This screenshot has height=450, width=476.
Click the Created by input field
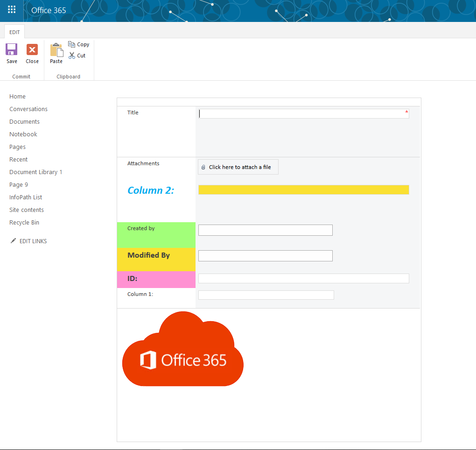click(x=266, y=230)
